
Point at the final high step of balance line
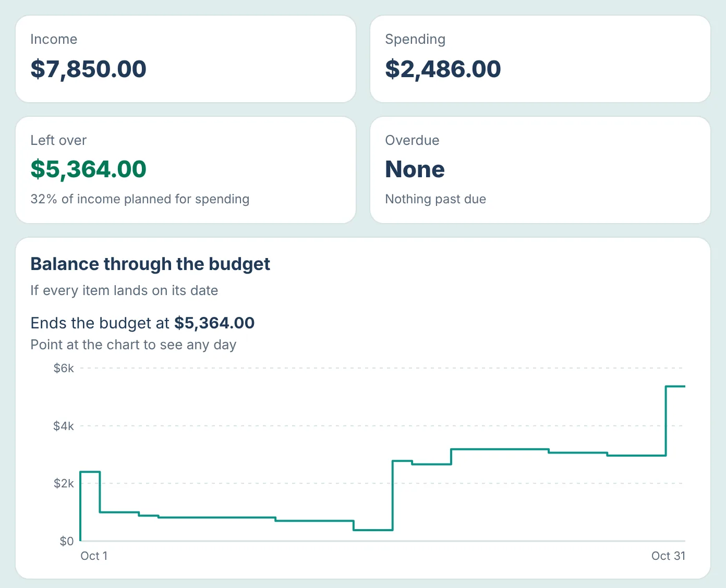[675, 386]
